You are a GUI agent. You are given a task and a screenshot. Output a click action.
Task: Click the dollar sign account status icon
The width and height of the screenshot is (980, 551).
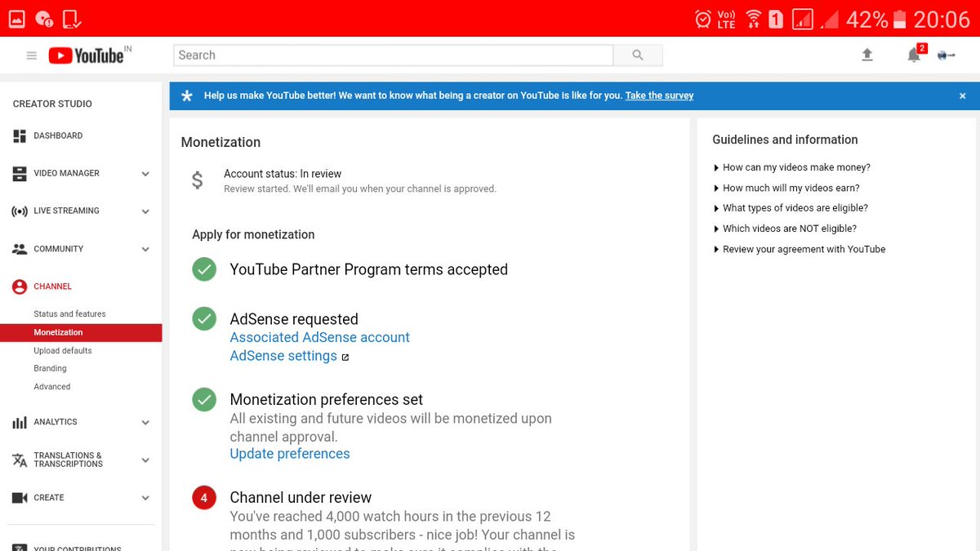click(x=197, y=180)
